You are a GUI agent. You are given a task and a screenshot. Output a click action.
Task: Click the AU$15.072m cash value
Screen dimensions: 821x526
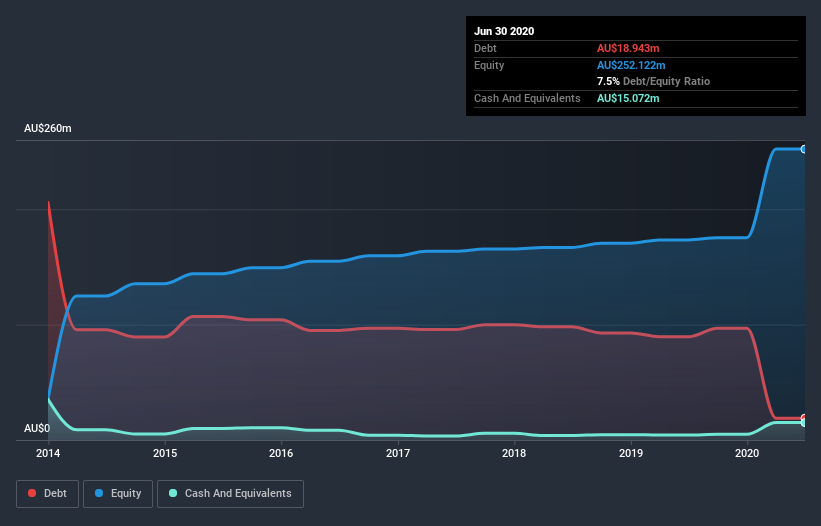pyautogui.click(x=628, y=98)
